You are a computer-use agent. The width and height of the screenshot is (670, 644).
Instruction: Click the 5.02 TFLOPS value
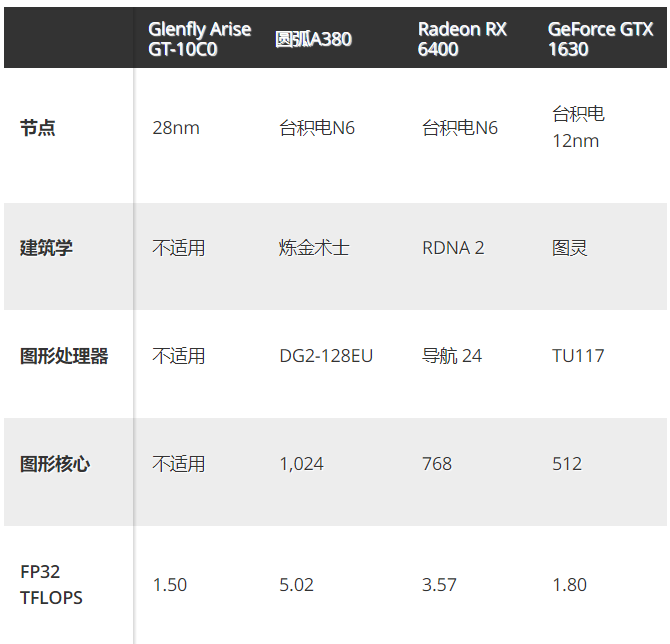[297, 585]
